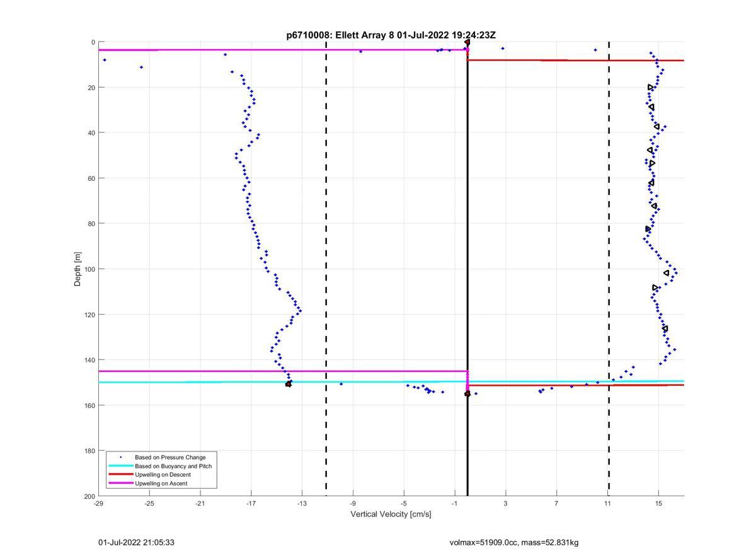756x558 pixels.
Task: Click x-axis tick label '-25'
Action: (x=149, y=503)
